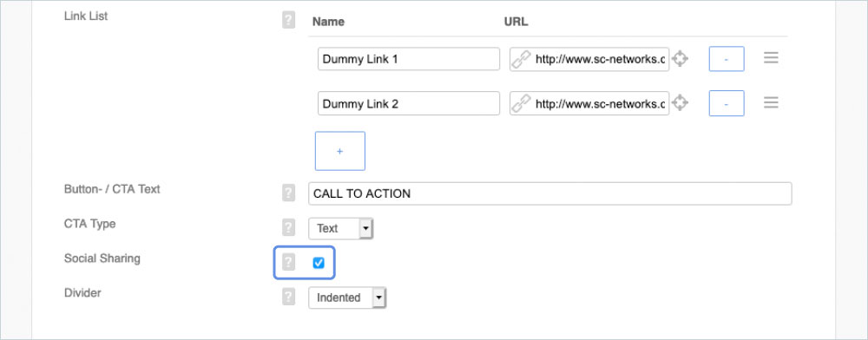Click chain link icon in Dummy Link 1 row

pyautogui.click(x=521, y=59)
